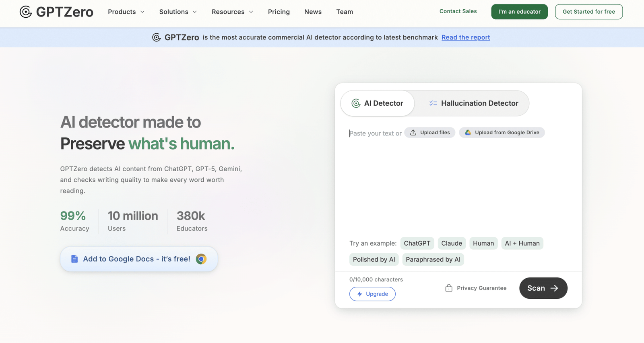The height and width of the screenshot is (343, 644).
Task: Click Add to Google Docs button
Action: tap(139, 259)
